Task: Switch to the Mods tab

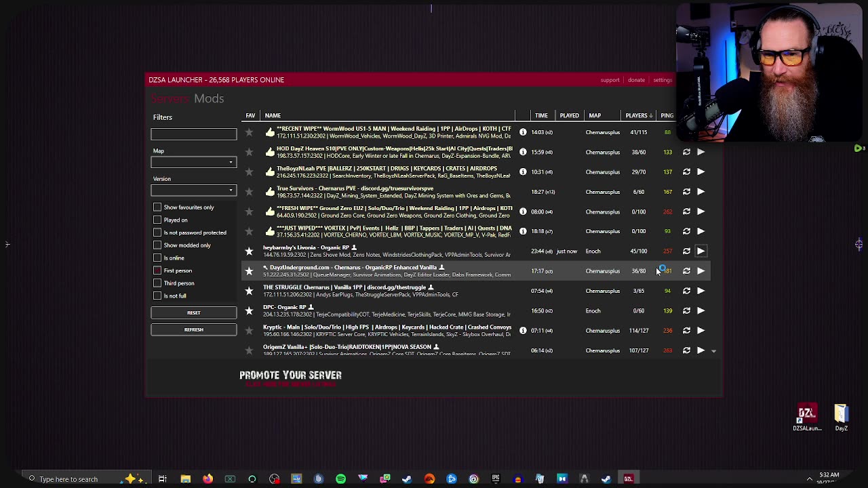Action: [x=209, y=99]
